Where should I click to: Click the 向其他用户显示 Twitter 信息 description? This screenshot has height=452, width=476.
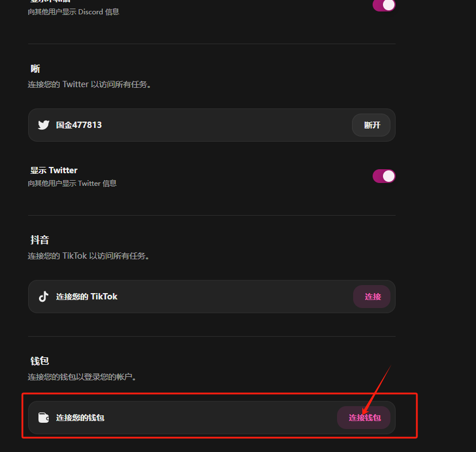click(x=72, y=183)
